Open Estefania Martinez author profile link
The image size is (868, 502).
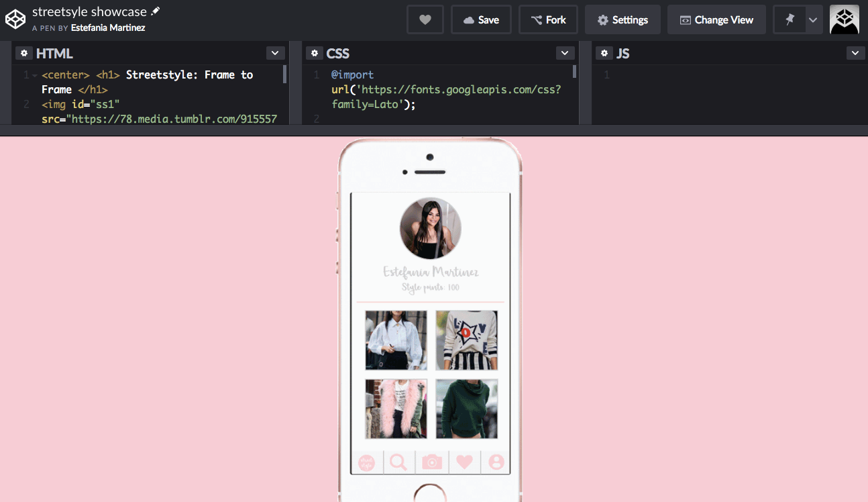(108, 28)
